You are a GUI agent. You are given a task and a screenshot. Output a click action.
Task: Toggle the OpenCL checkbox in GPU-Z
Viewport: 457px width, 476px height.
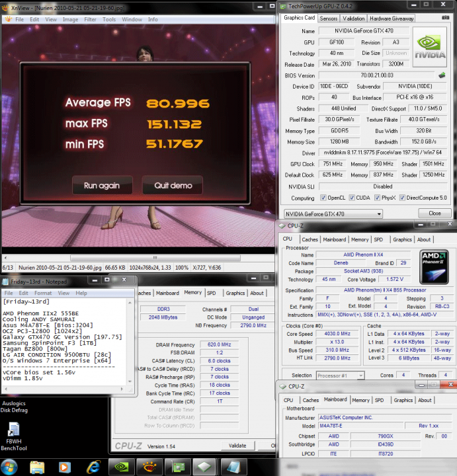[x=323, y=198]
